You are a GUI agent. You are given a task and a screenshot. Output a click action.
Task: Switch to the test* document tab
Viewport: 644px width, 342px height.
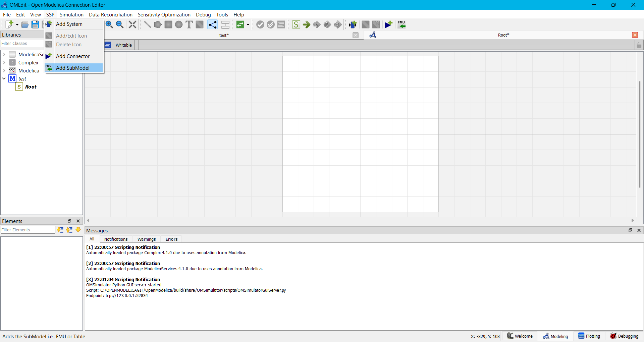coord(224,35)
